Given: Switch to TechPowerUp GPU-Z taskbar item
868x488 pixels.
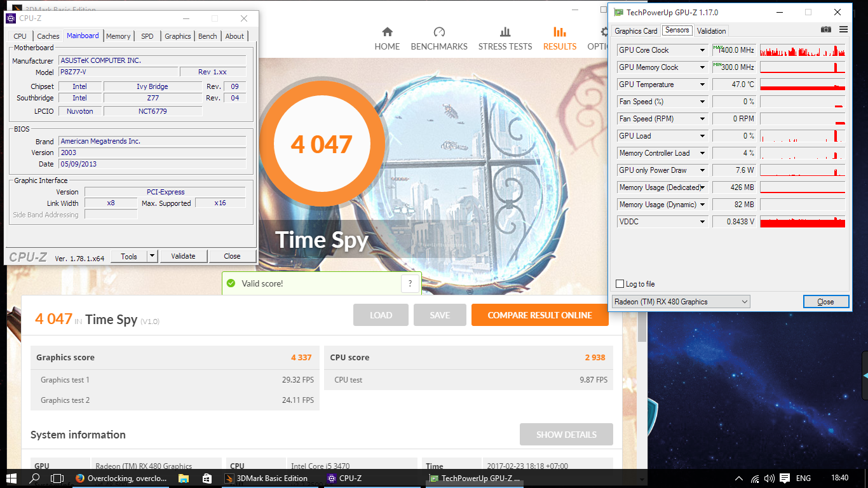Looking at the screenshot, I should point(475,478).
